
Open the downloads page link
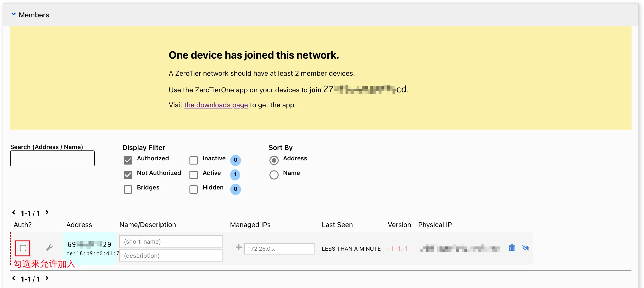pyautogui.click(x=216, y=105)
